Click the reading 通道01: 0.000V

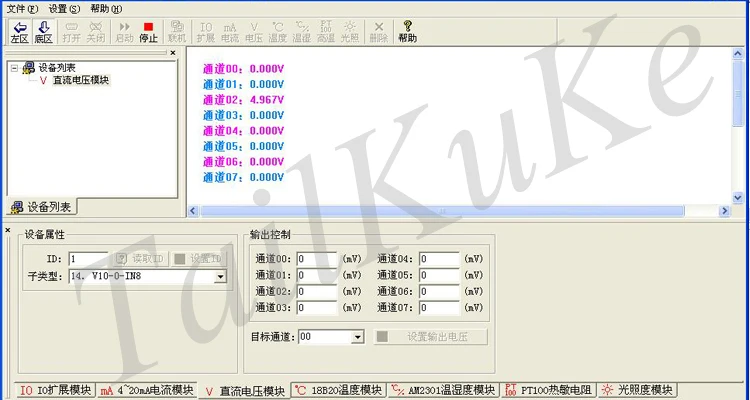(243, 85)
